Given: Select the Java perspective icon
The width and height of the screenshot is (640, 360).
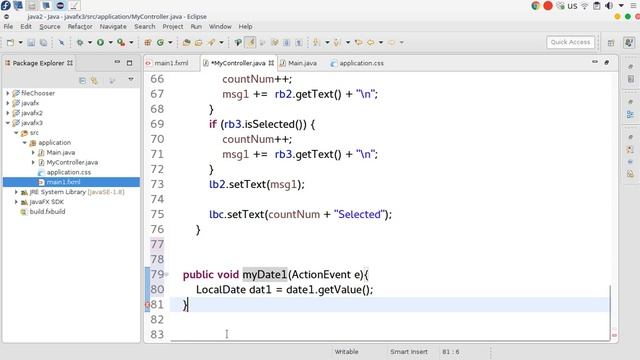Looking at the screenshot, I should click(x=629, y=42).
